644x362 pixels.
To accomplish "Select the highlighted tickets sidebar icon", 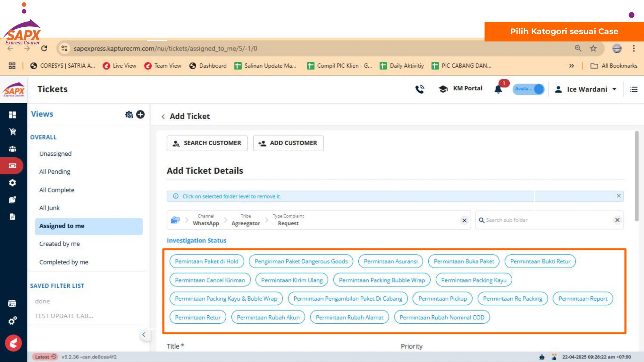I will pyautogui.click(x=12, y=166).
